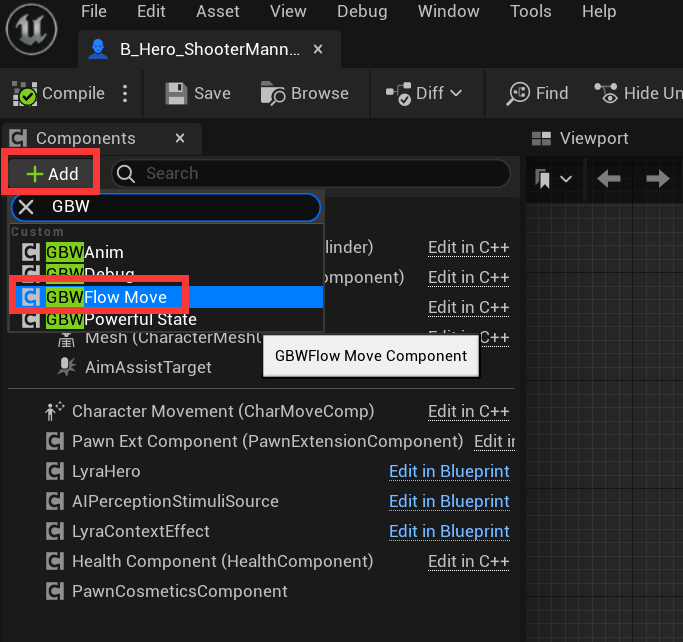Viewport: 683px width, 642px height.
Task: Click the Unreal Engine logo icon
Action: click(31, 29)
